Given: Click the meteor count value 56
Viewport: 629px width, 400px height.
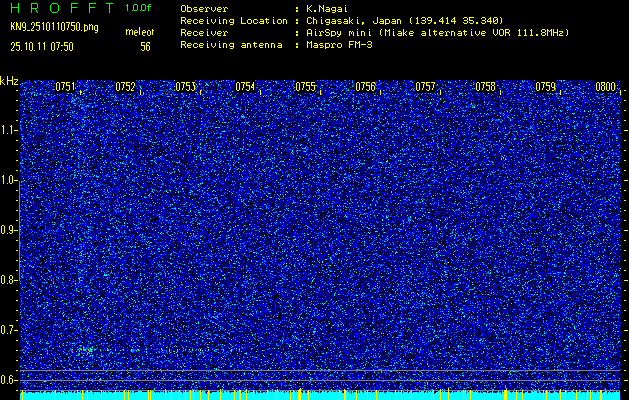Looking at the screenshot, I should point(145,46).
